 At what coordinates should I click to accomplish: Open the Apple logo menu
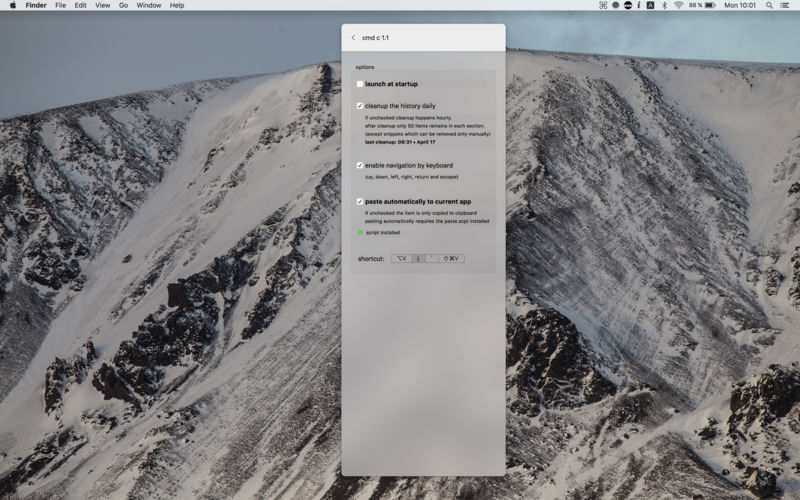tap(12, 5)
